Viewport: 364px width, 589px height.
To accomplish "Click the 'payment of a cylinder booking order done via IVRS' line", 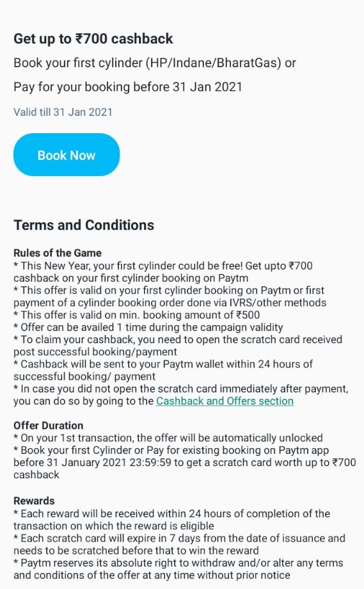I will click(x=170, y=302).
